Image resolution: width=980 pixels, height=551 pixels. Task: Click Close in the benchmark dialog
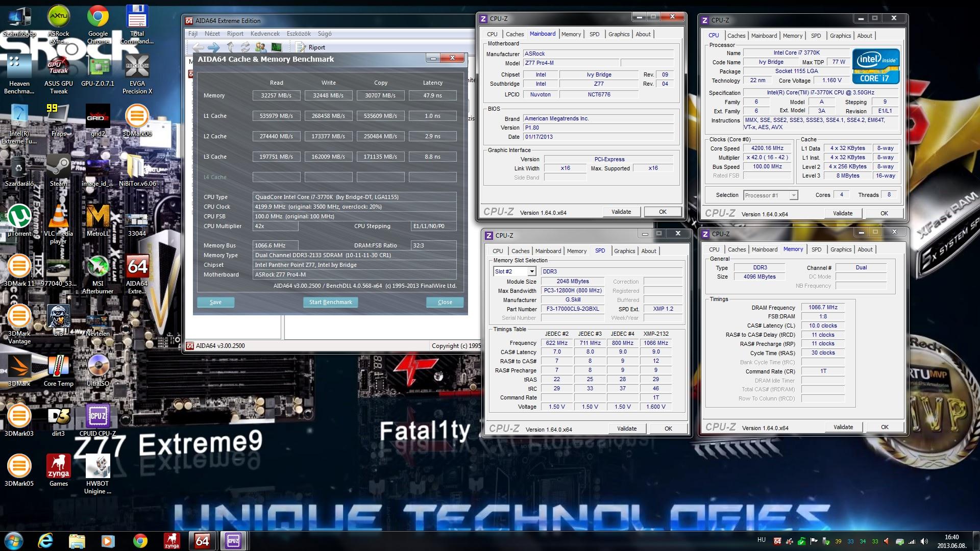tap(445, 302)
